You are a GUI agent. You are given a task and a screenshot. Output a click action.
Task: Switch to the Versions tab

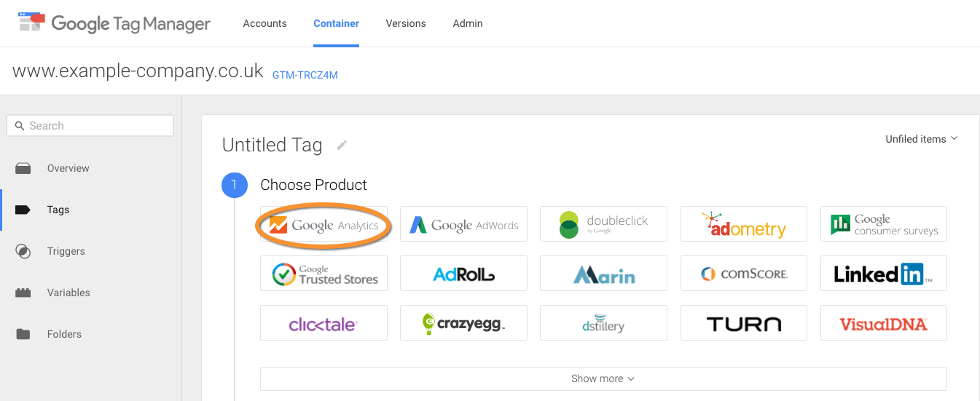[406, 23]
